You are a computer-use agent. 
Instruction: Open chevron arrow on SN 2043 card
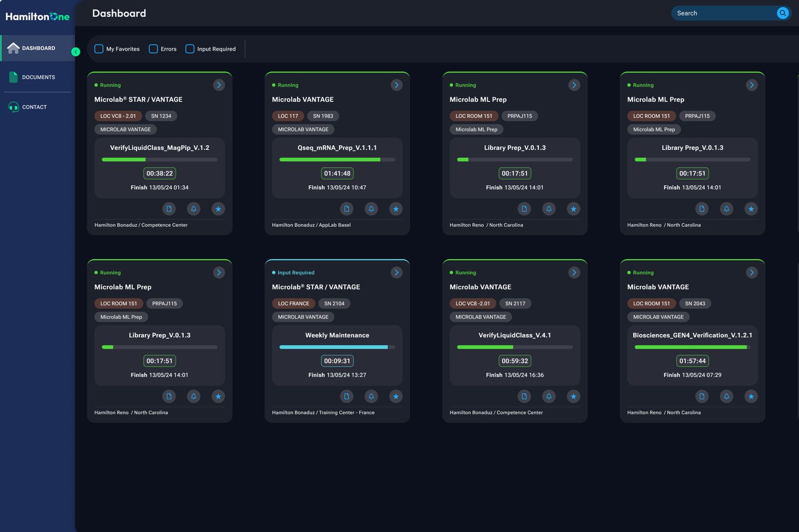[752, 272]
